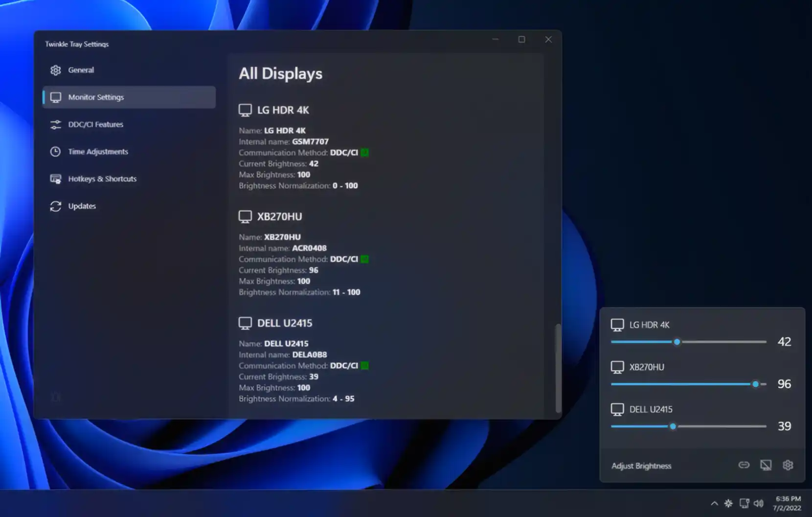Click the green DDC/CI status square for DELL U2415
Screen dimensions: 812x517
click(x=364, y=366)
